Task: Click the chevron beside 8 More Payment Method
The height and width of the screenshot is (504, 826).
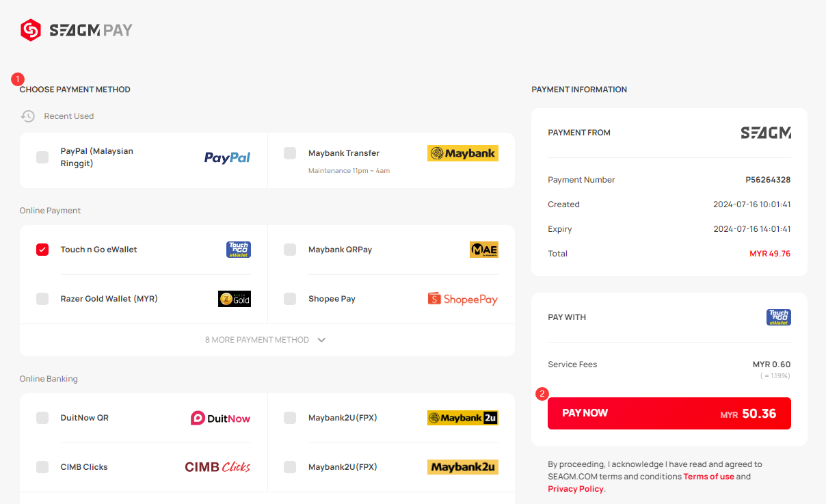Action: click(x=321, y=340)
